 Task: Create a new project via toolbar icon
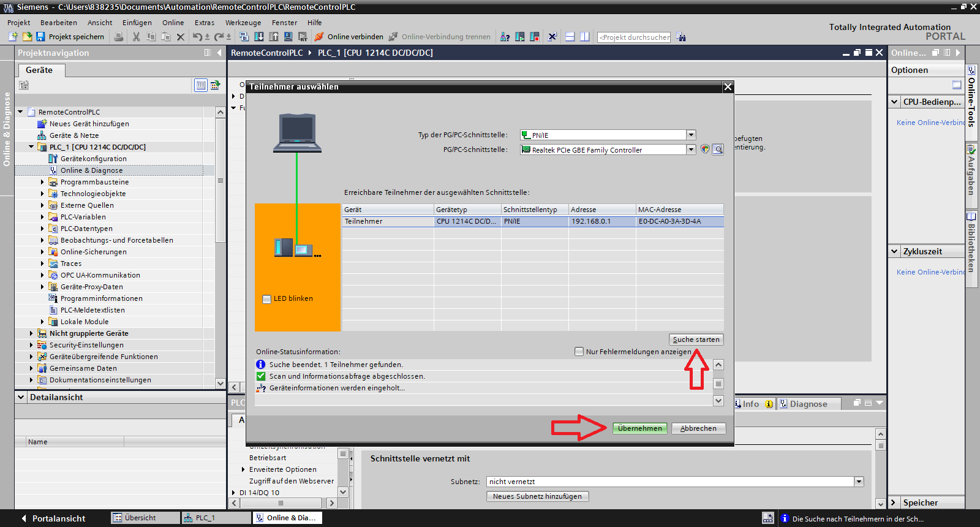pos(13,37)
